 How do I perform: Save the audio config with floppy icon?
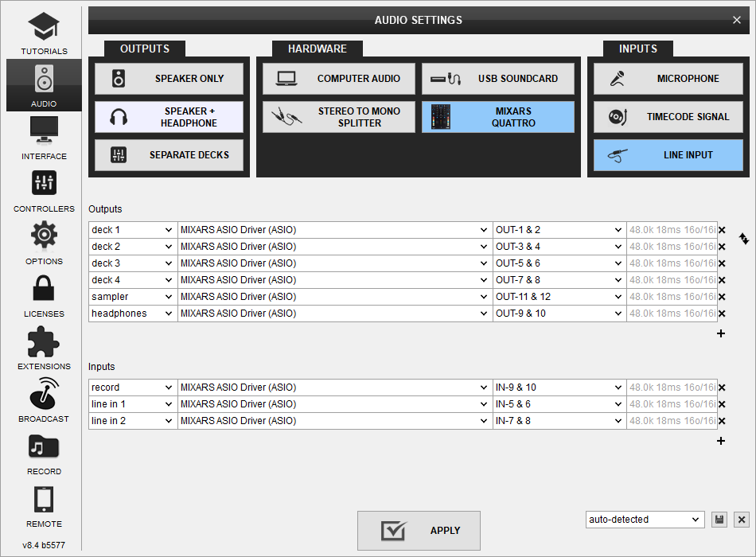[x=719, y=520]
